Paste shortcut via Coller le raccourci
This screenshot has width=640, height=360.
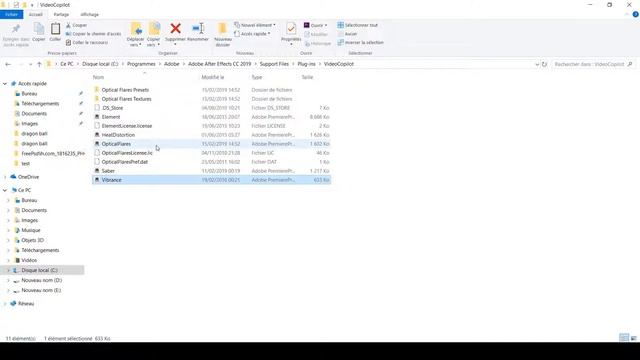[x=87, y=42]
